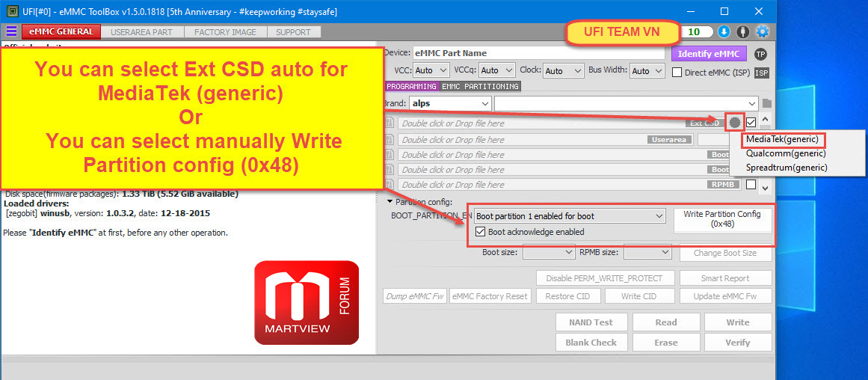Screen dimensions: 868x380
Task: Click the Erase button
Action: tap(666, 343)
